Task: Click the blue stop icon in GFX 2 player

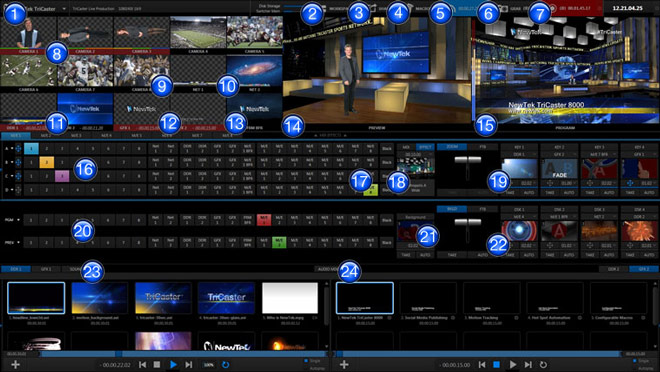Action: (497, 364)
